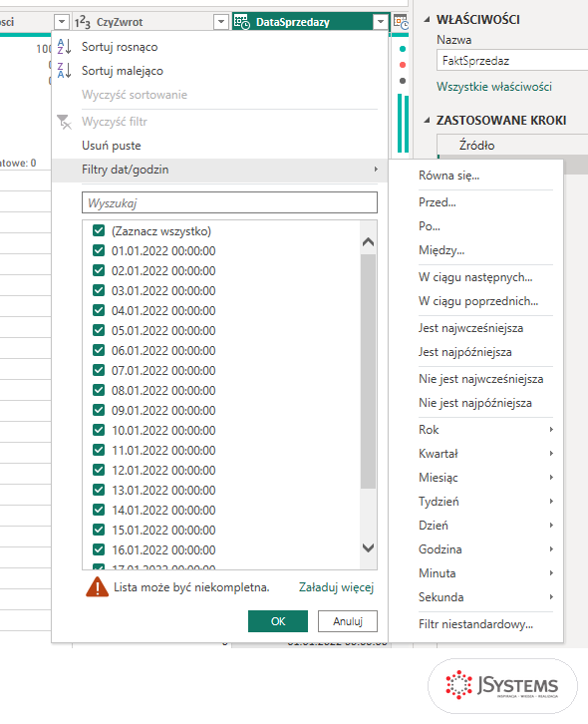Screen dimensions: 588x724
Task: Focus the Wyszukaj search field
Action: 229,202
